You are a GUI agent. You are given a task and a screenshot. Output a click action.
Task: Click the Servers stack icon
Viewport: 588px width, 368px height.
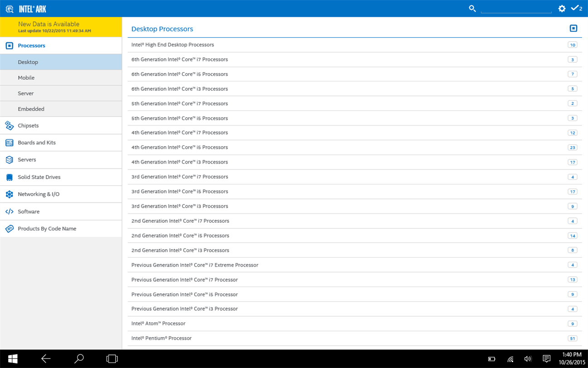9,160
